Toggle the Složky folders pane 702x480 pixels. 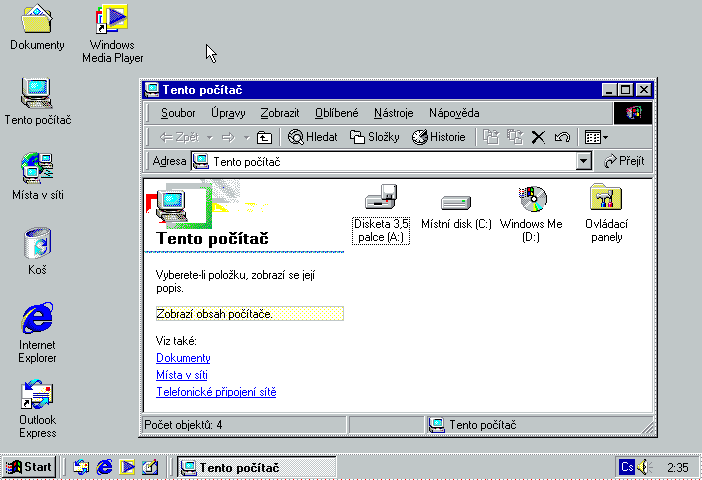(375, 137)
